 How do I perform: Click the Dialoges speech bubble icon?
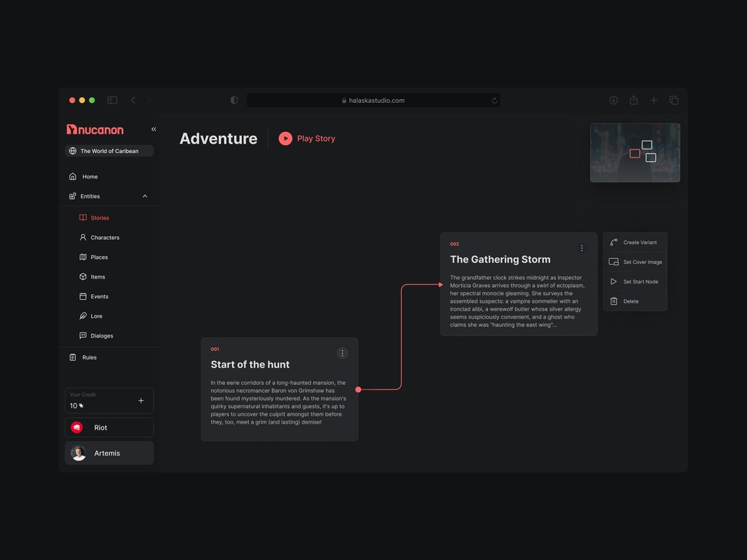tap(83, 335)
